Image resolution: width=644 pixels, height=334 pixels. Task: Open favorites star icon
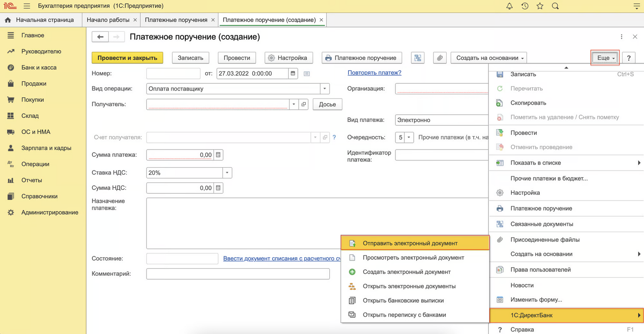coord(540,6)
